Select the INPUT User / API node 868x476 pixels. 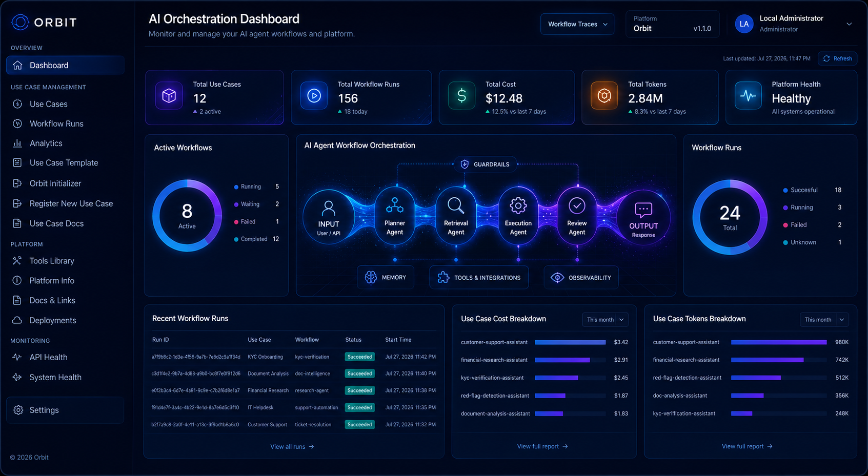[329, 216]
